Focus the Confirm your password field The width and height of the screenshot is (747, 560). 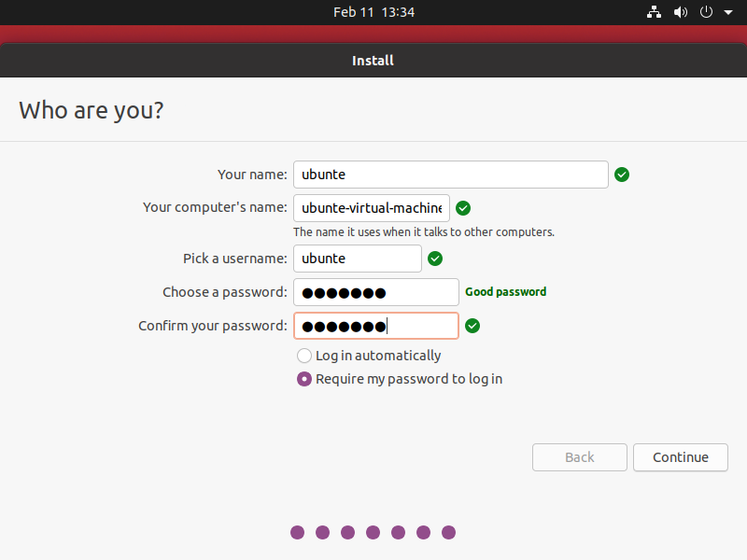coord(376,326)
